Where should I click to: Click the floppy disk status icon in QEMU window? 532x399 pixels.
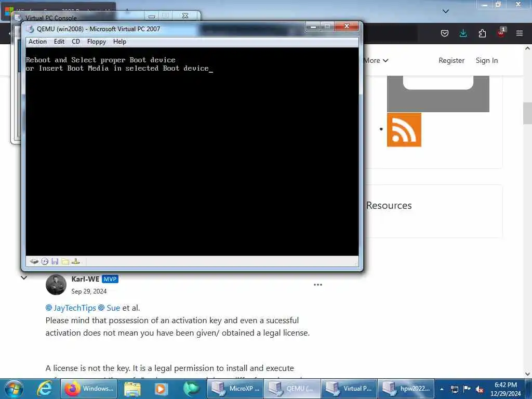pyautogui.click(x=55, y=261)
